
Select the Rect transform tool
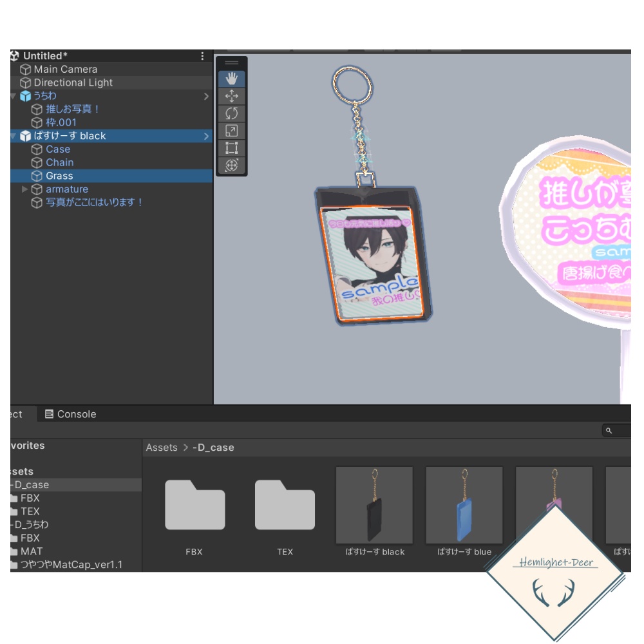232,148
